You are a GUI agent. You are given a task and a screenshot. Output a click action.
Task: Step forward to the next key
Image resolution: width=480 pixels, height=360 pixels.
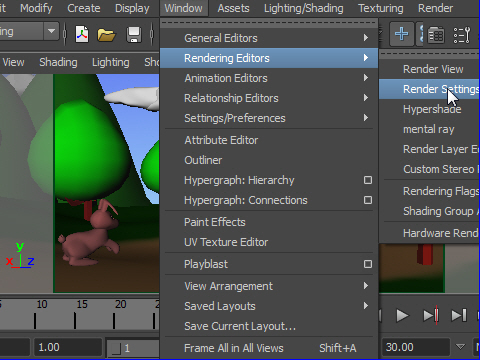pos(431,315)
